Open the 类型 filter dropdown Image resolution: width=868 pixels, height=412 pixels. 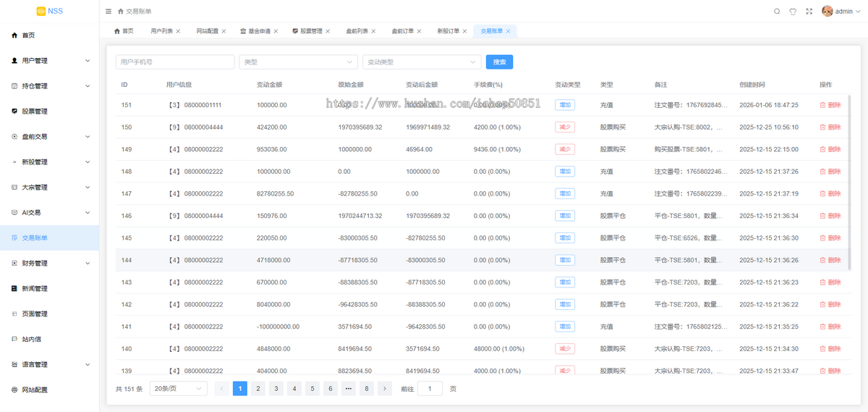coord(298,62)
